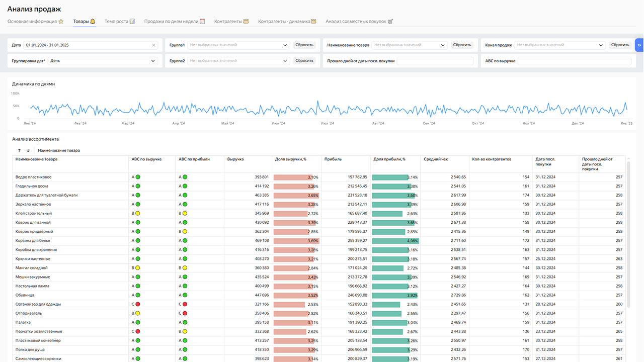This screenshot has height=362, width=644.
Task: Click the green ABC по выручке circle for Ведро пластиковое
Action: (138, 177)
